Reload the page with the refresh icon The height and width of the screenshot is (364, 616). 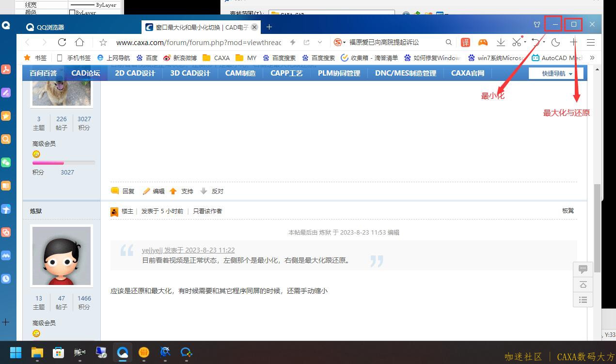(x=62, y=42)
